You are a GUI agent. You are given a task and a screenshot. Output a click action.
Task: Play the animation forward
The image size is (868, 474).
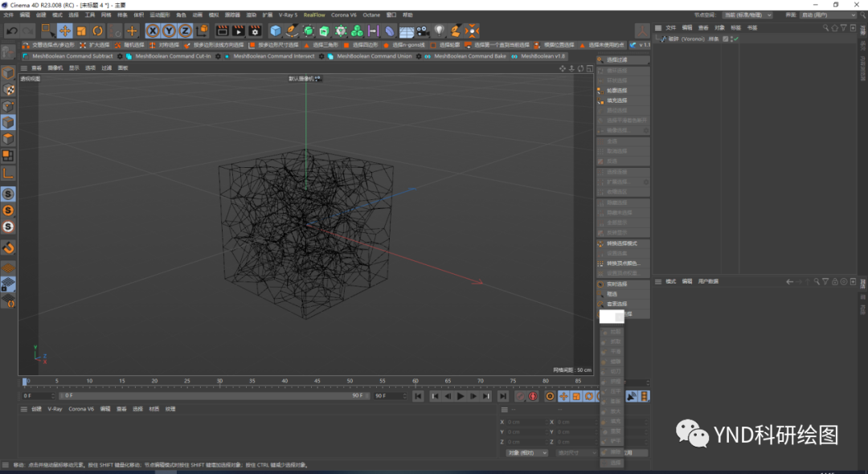(460, 396)
